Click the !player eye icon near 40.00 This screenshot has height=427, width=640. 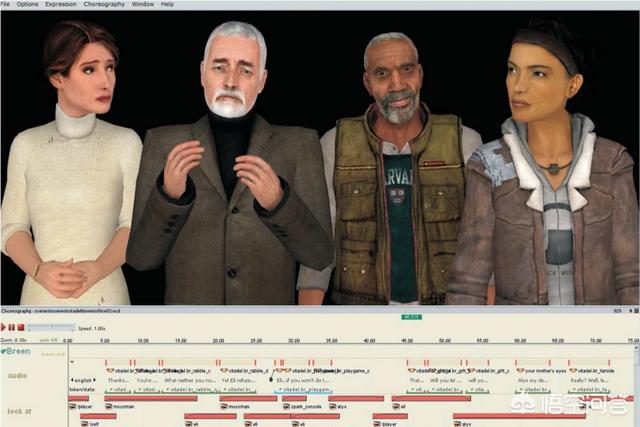pos(377,424)
